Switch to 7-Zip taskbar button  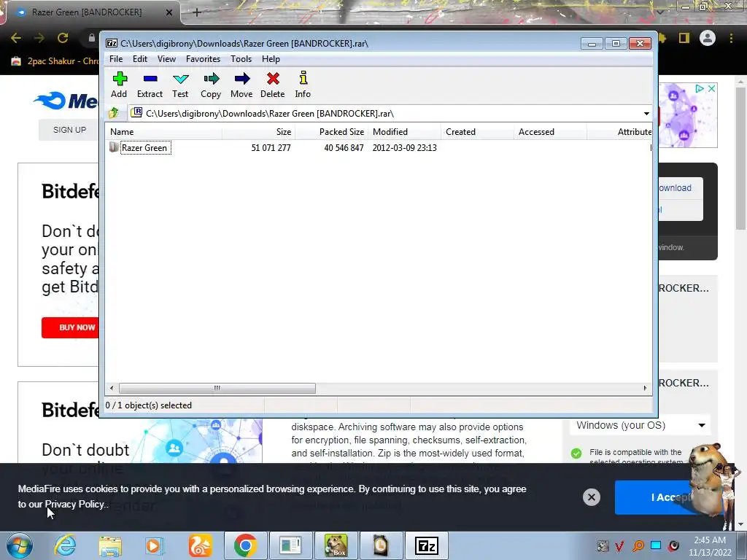tap(426, 545)
